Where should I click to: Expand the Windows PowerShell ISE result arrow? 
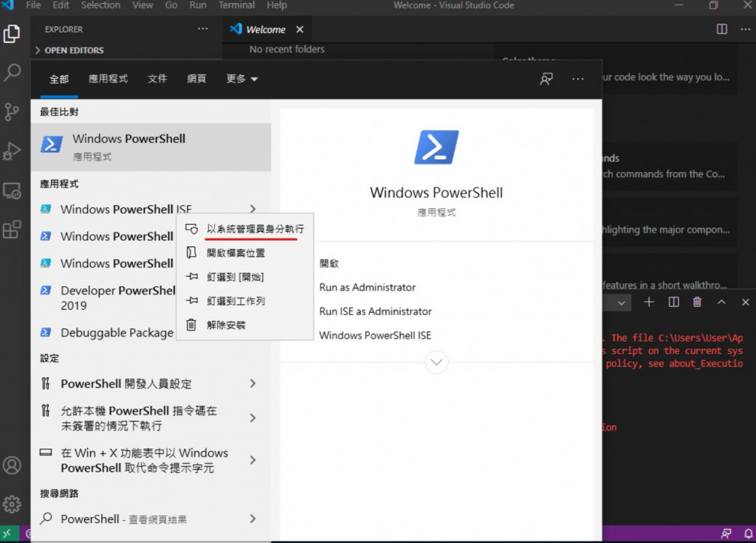tap(252, 209)
